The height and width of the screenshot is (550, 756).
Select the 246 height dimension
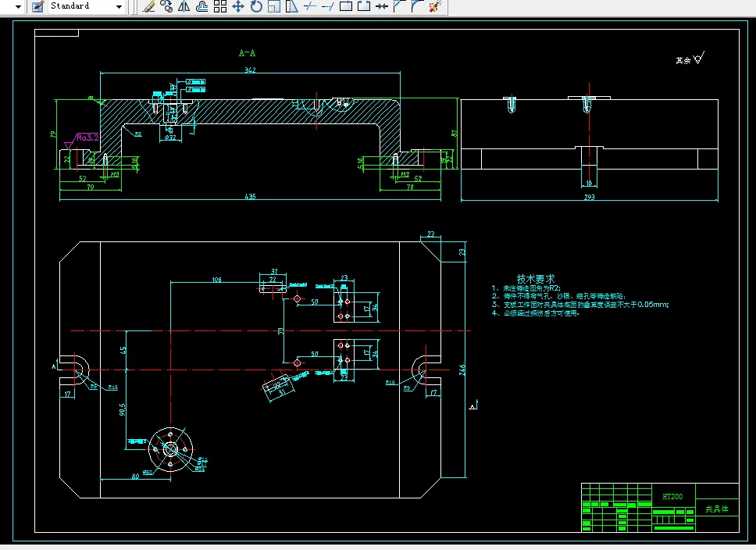(x=462, y=370)
